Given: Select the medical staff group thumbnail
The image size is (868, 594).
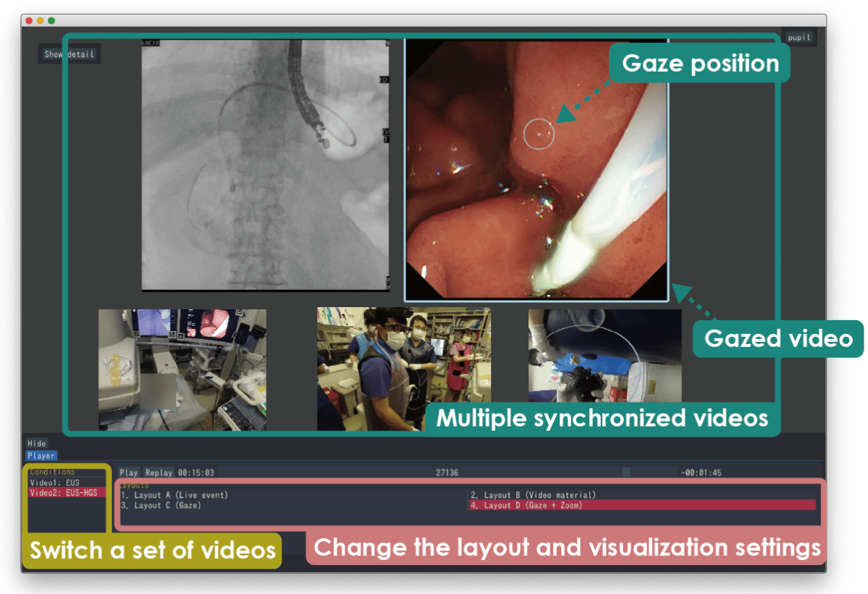Looking at the screenshot, I should coord(403,369).
